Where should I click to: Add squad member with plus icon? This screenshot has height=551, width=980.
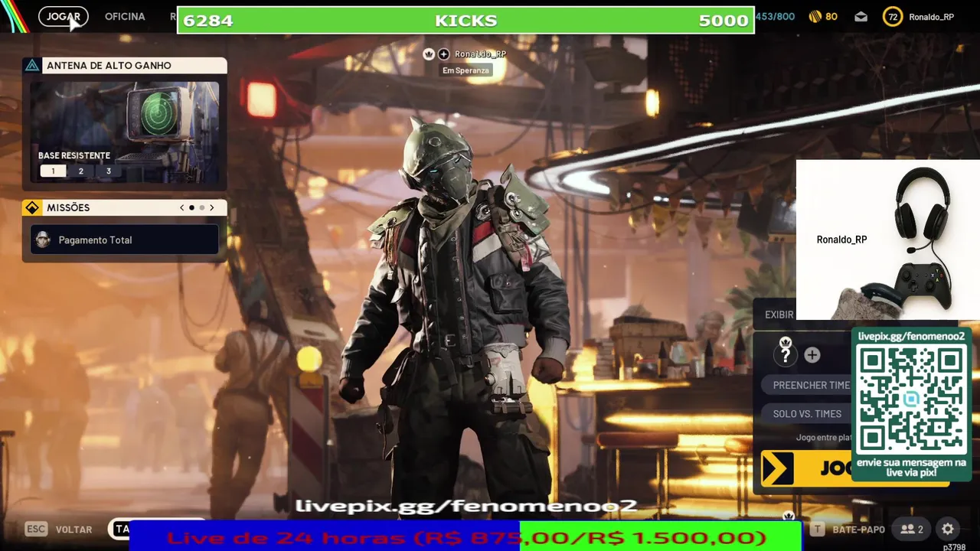812,355
